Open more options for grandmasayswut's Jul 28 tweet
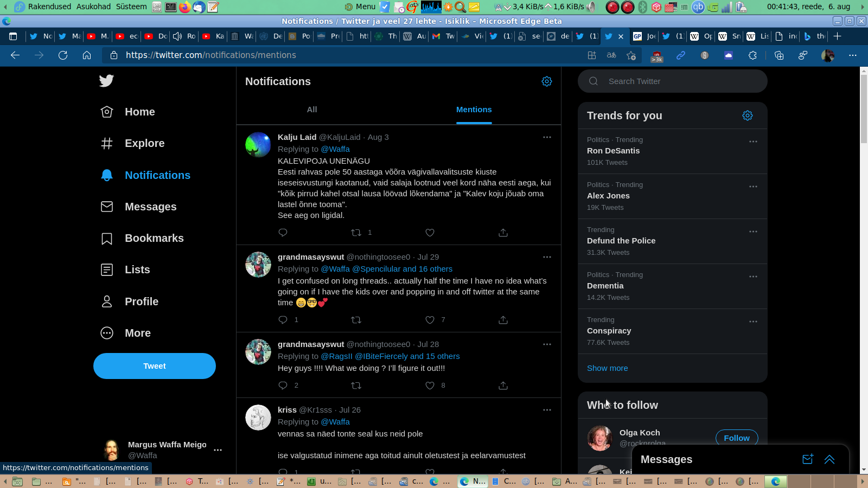This screenshot has height=488, width=868. click(547, 344)
